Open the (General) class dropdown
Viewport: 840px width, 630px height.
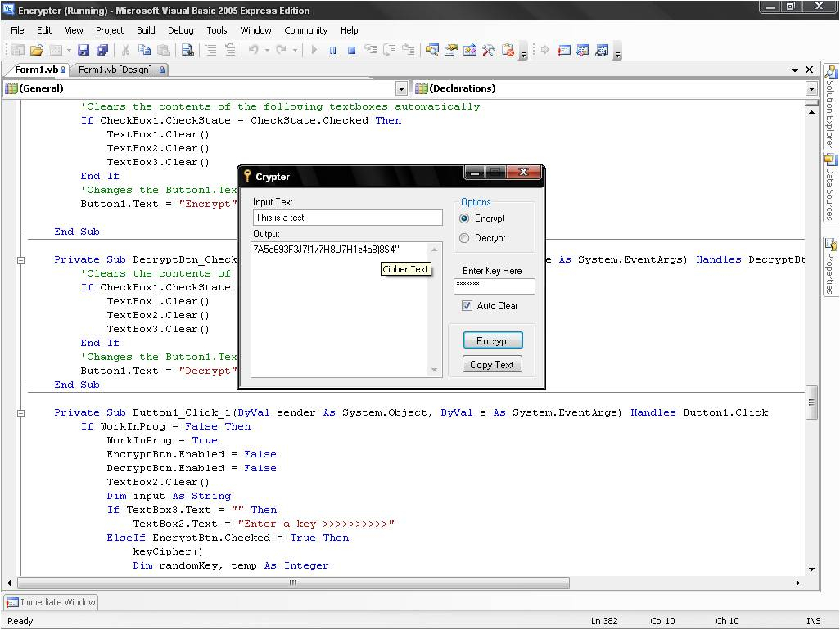coord(401,88)
